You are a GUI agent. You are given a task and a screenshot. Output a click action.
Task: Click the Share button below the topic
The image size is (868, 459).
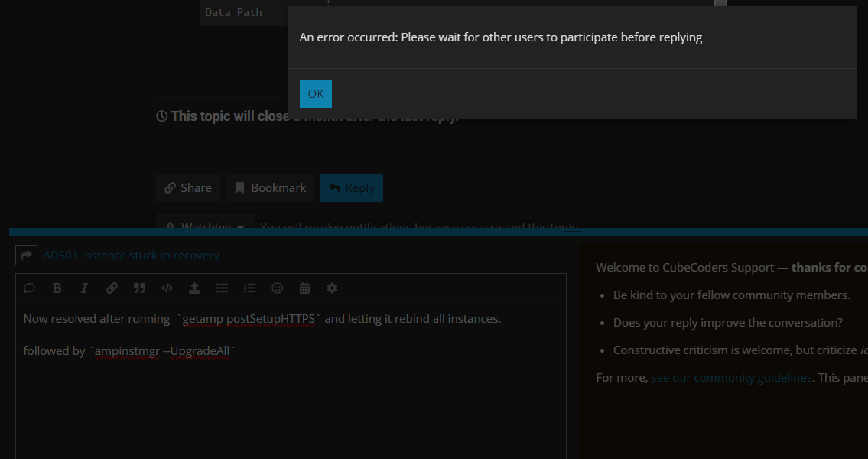click(188, 188)
